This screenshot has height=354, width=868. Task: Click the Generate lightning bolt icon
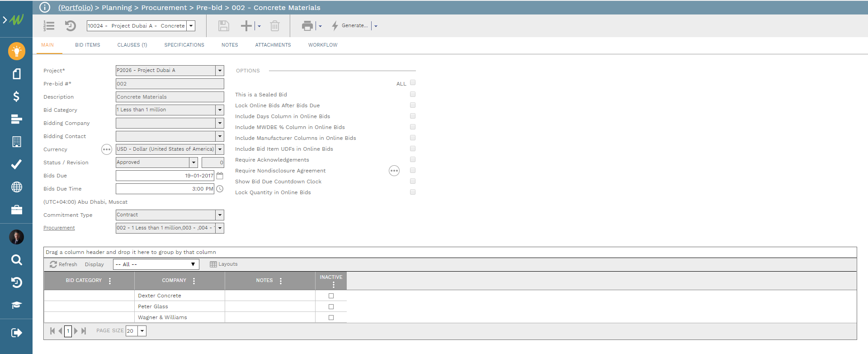(335, 26)
